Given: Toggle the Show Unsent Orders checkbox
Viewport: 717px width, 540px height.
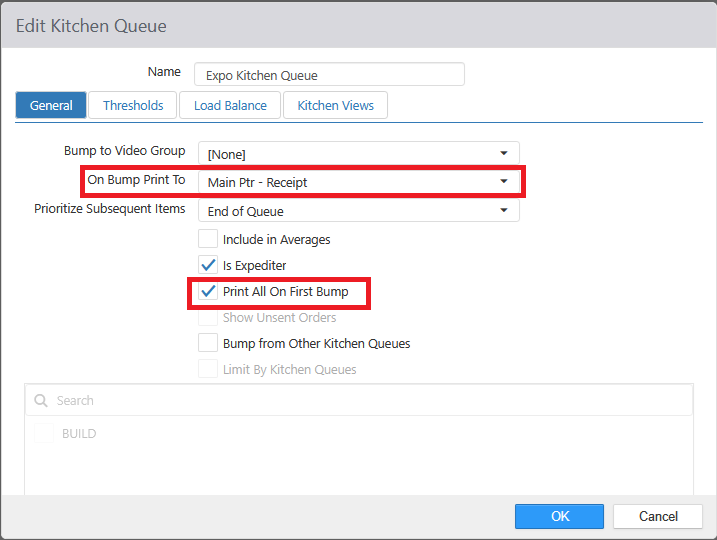Looking at the screenshot, I should tap(208, 317).
